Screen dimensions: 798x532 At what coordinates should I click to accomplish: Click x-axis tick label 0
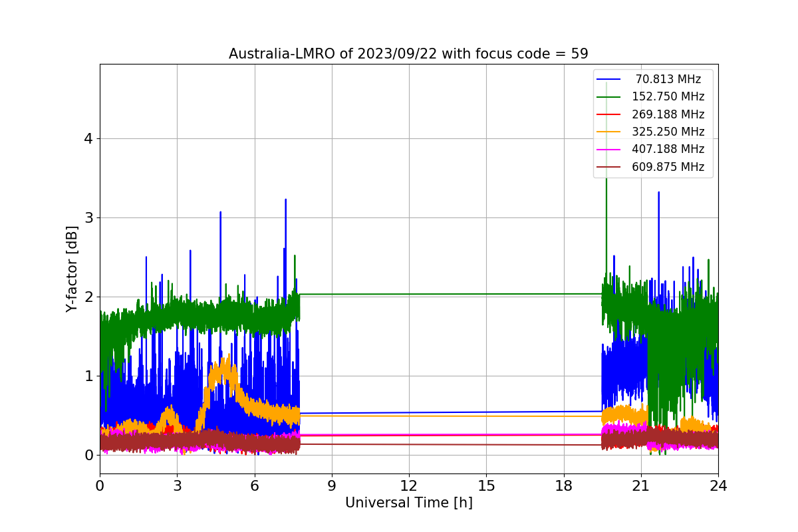coord(100,485)
